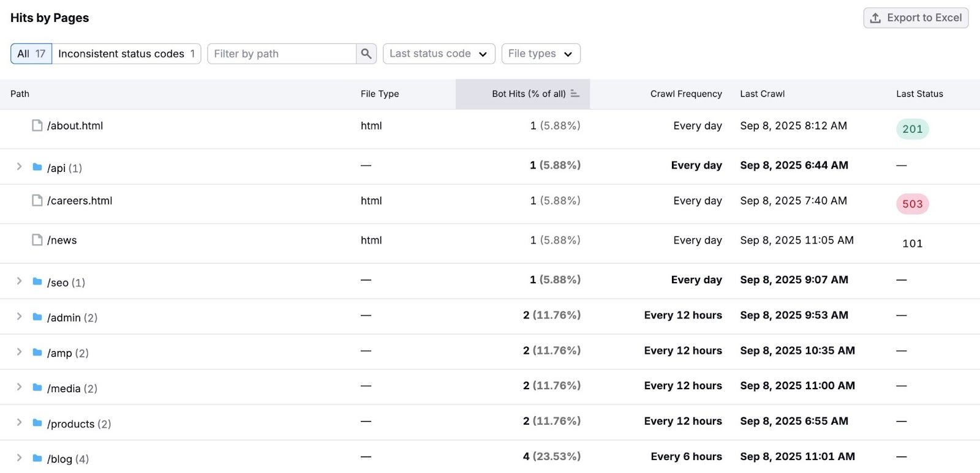Expand the /blog folder row

pyautogui.click(x=19, y=458)
